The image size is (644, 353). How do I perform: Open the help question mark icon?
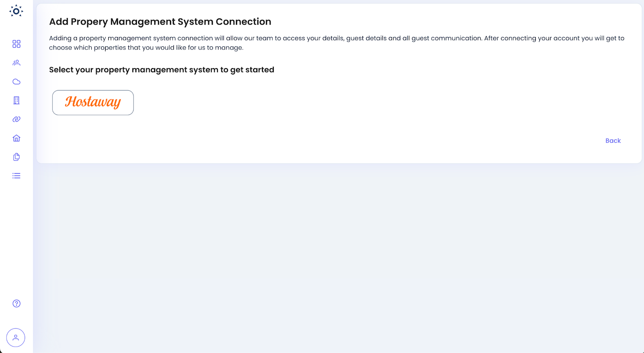pyautogui.click(x=17, y=303)
